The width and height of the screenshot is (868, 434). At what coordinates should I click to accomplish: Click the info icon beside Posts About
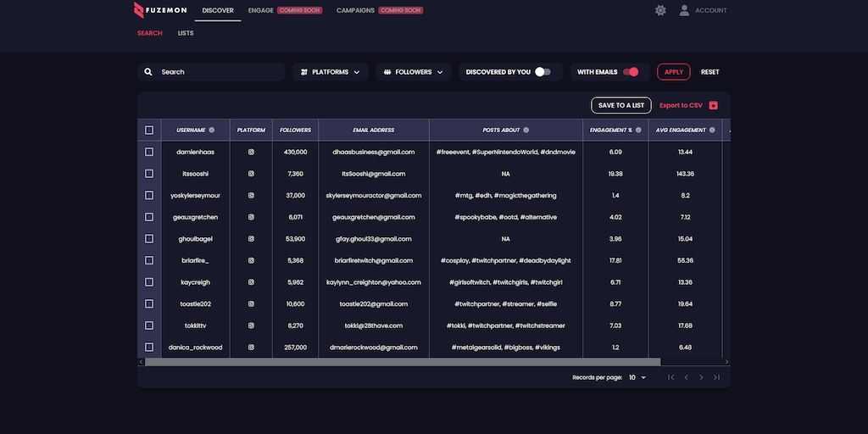click(x=526, y=131)
